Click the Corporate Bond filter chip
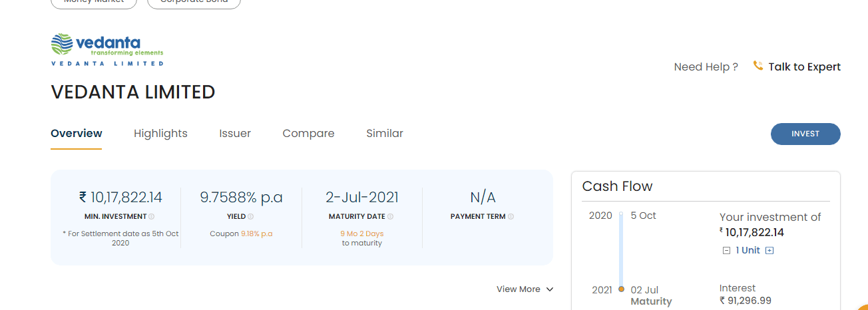 pyautogui.click(x=194, y=2)
